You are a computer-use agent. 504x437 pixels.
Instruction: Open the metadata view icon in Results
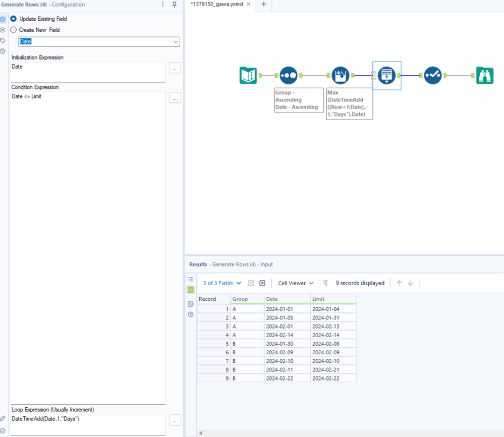tap(191, 304)
